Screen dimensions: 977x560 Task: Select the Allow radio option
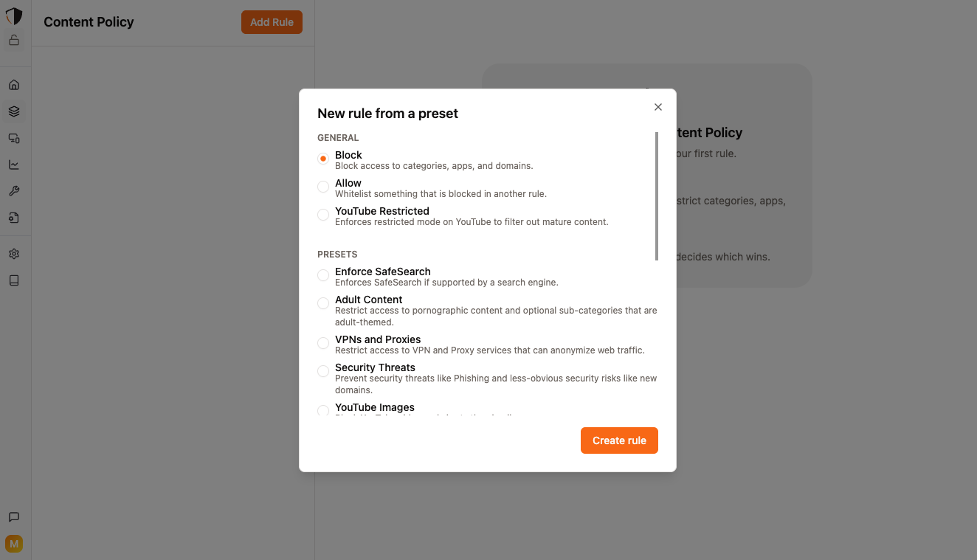pyautogui.click(x=323, y=187)
